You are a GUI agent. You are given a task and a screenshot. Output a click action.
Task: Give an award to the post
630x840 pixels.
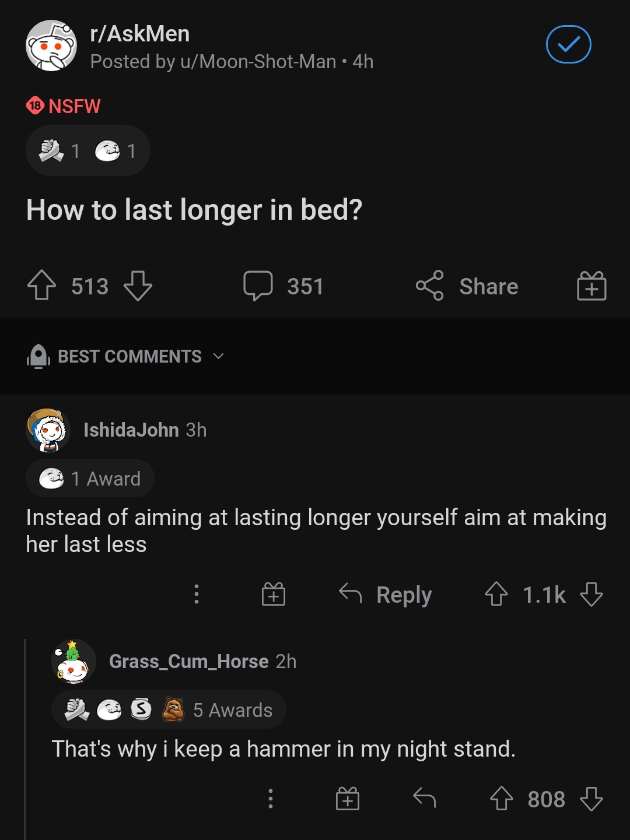click(x=591, y=286)
